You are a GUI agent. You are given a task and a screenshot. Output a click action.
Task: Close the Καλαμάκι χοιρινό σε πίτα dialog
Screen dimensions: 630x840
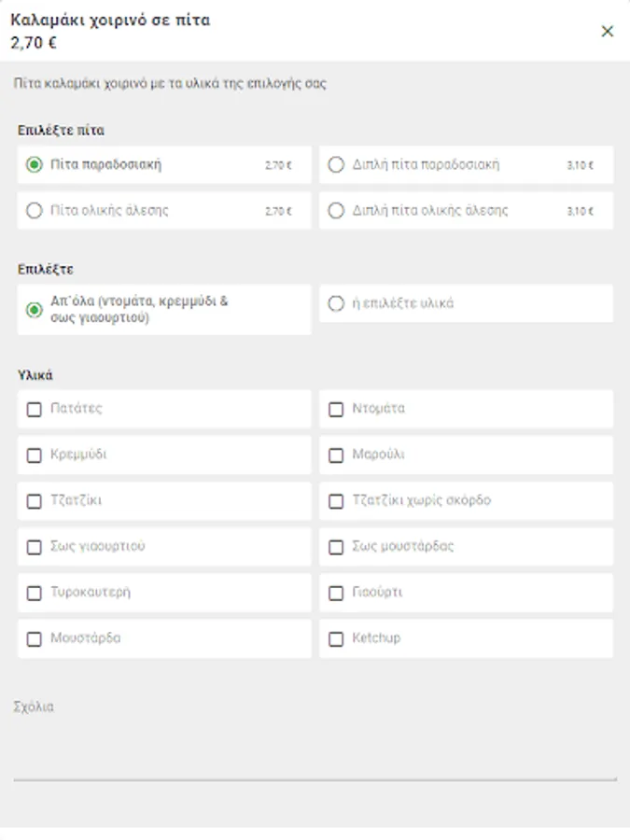(608, 32)
